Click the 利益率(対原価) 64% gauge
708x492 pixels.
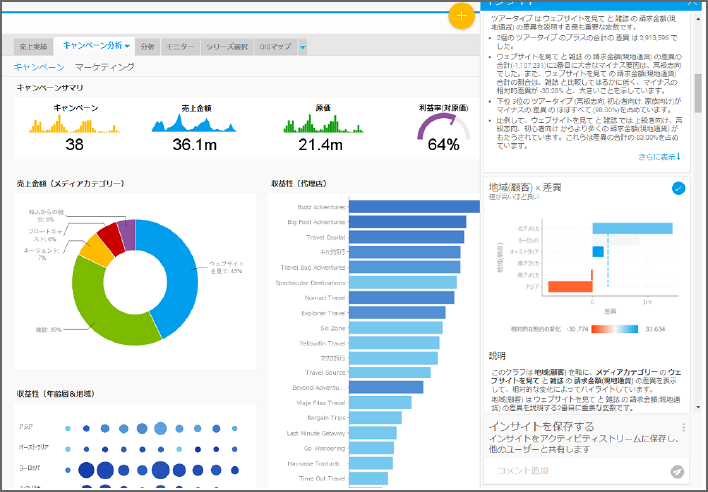click(443, 128)
